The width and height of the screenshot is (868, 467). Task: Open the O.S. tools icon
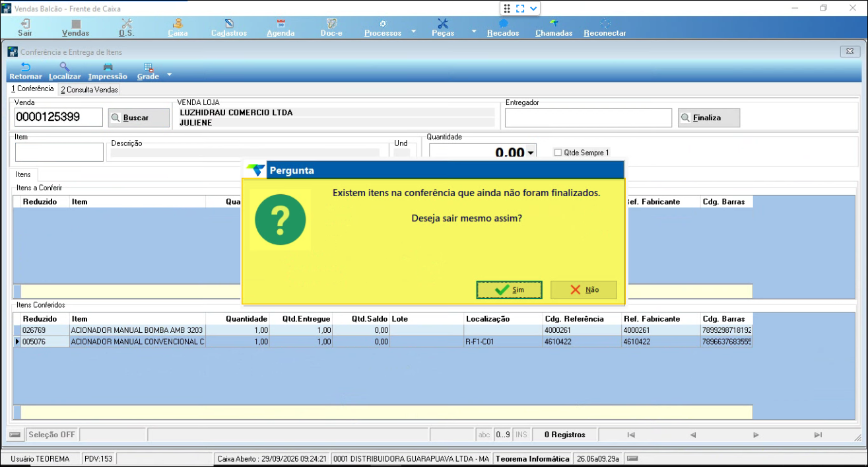tap(127, 24)
